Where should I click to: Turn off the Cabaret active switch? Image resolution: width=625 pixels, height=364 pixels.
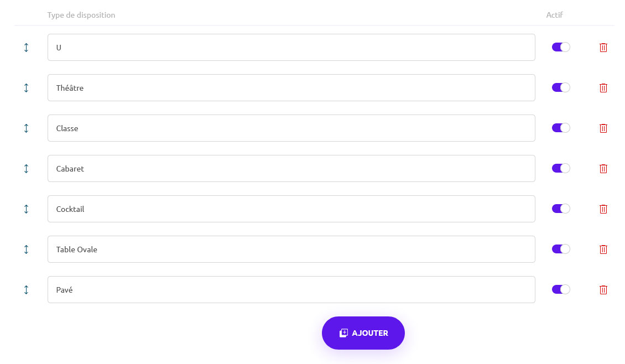pos(561,169)
